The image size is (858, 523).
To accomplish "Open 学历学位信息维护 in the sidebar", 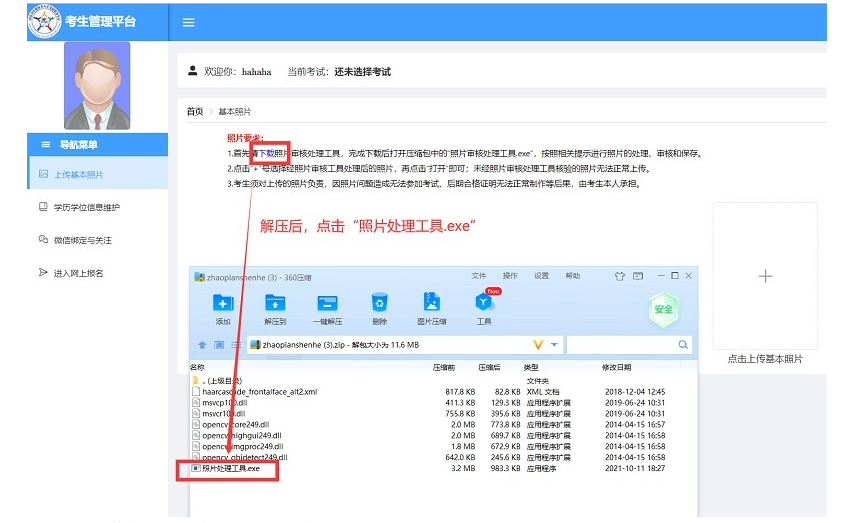I will click(x=97, y=207).
